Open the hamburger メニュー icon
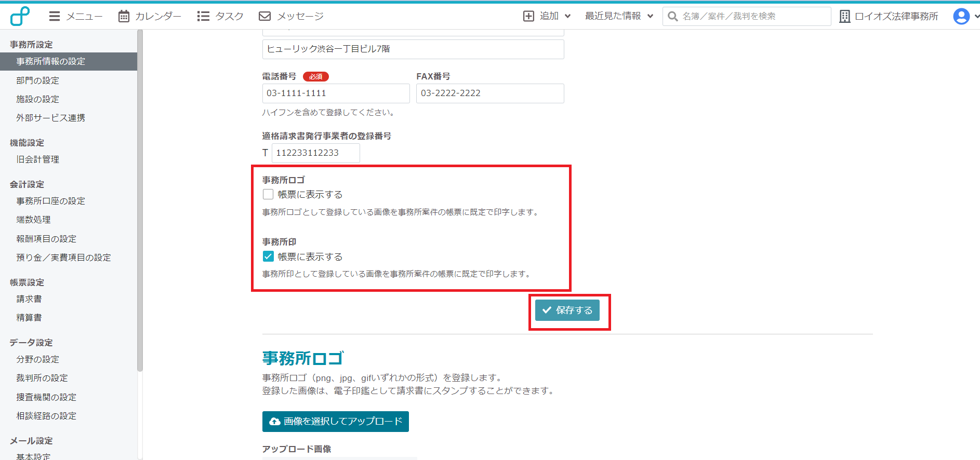Screen dimensions: 980x460 [x=55, y=16]
